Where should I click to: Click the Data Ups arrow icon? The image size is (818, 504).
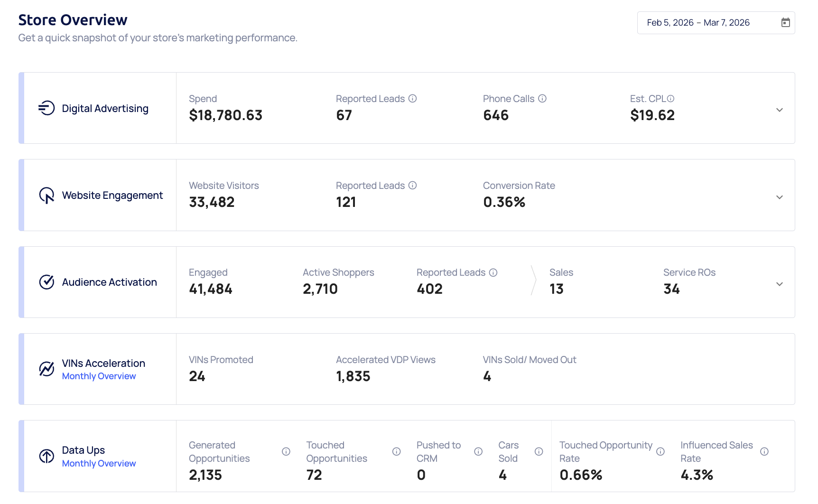pyautogui.click(x=46, y=456)
